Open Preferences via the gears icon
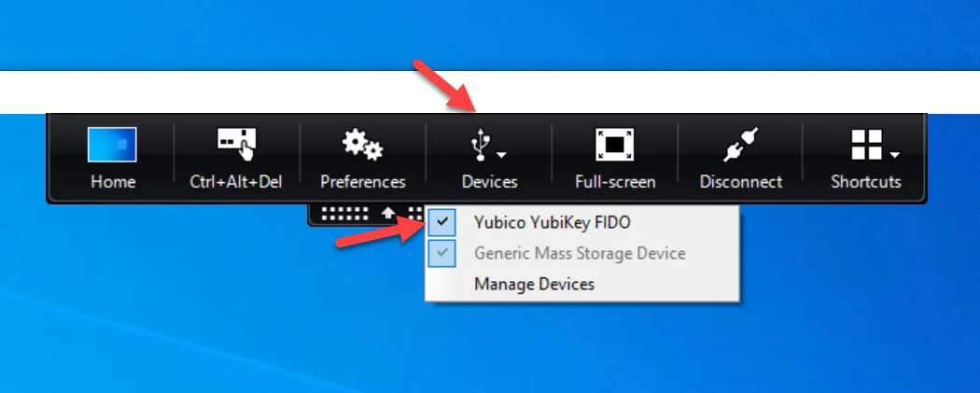Viewport: 980px width, 393px height. [362, 145]
